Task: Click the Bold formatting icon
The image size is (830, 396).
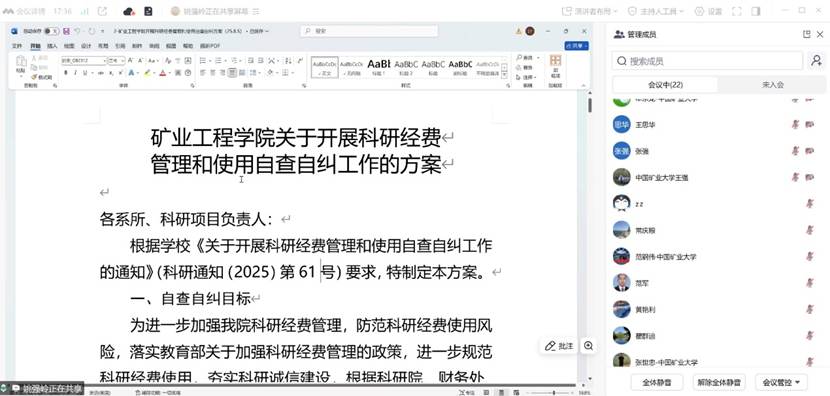Action: [x=66, y=73]
